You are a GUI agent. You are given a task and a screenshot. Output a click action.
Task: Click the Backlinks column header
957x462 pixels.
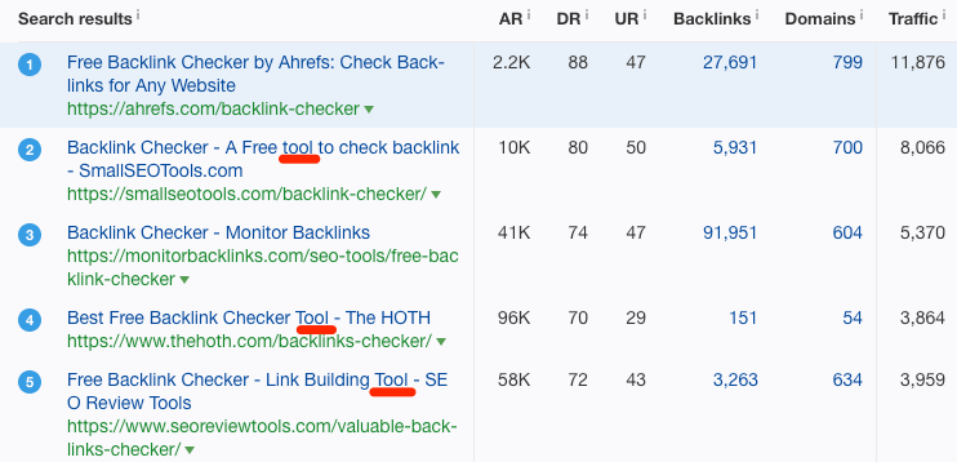(712, 19)
